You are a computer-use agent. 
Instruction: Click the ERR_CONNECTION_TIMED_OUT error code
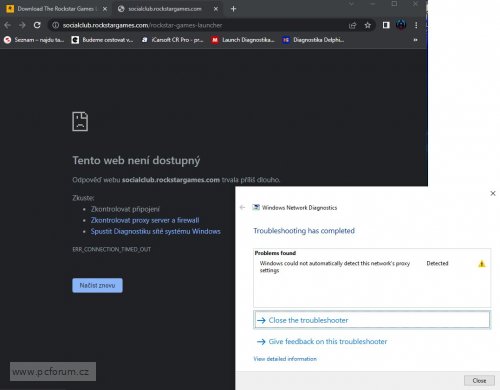click(x=112, y=249)
